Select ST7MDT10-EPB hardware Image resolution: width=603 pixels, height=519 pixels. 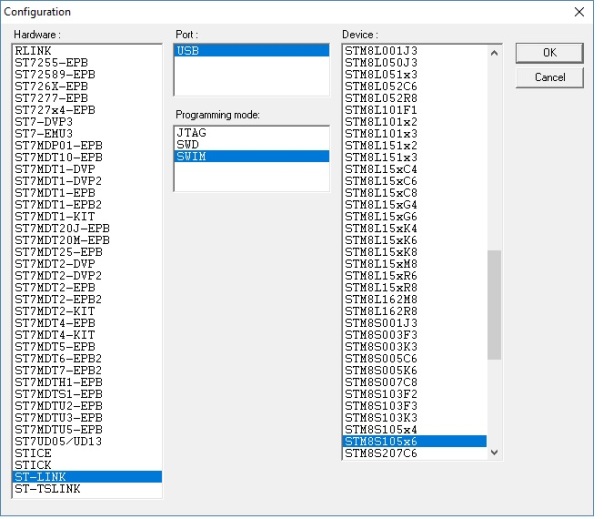coord(87,157)
